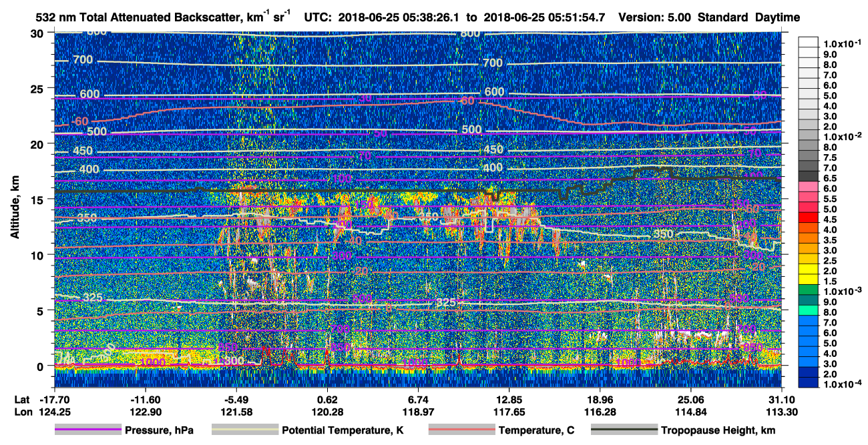Click colorbar label '1.0x10-2'
868x445 pixels.
(x=842, y=136)
